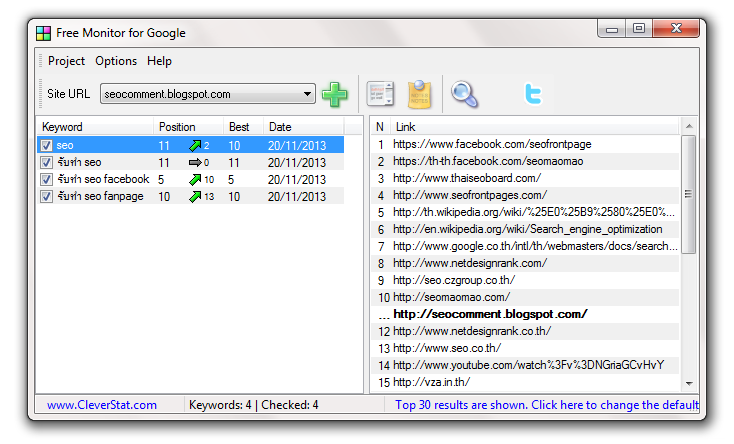Select the youtube.com watch result
The height and width of the screenshot is (444, 734).
click(528, 365)
